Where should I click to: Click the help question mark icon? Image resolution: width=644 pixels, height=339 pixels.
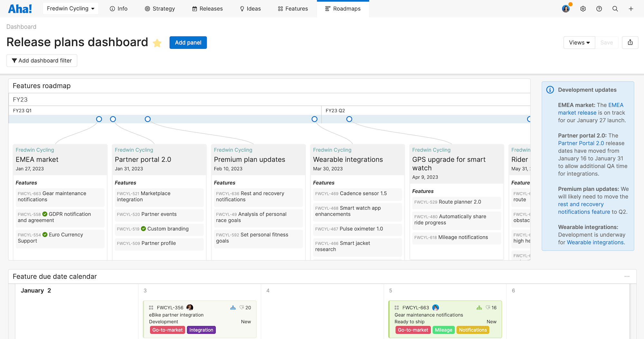point(599,9)
